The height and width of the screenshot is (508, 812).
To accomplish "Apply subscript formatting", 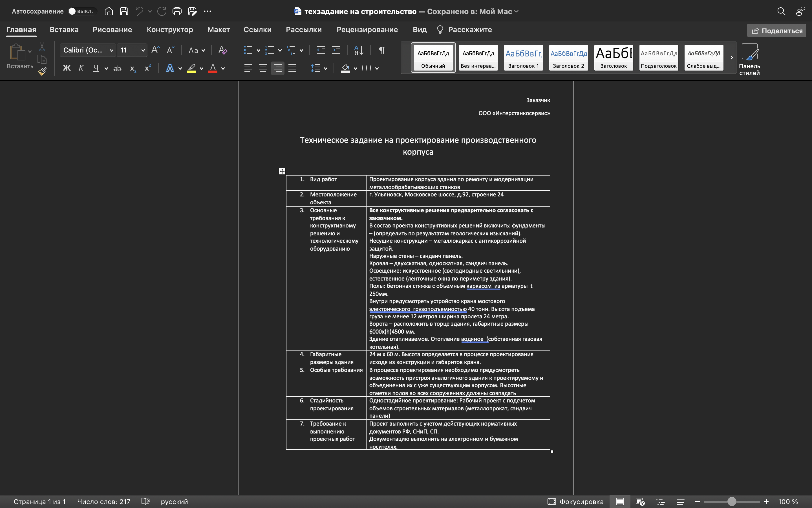I will [133, 69].
